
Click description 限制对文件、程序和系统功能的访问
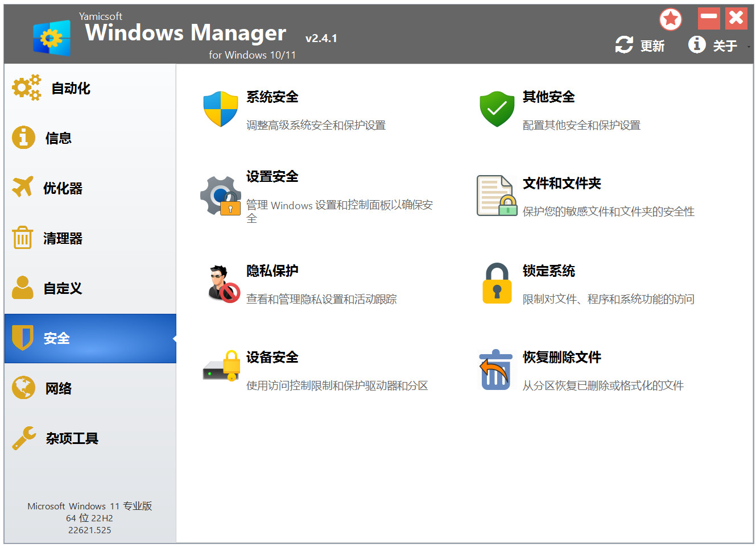tap(609, 299)
